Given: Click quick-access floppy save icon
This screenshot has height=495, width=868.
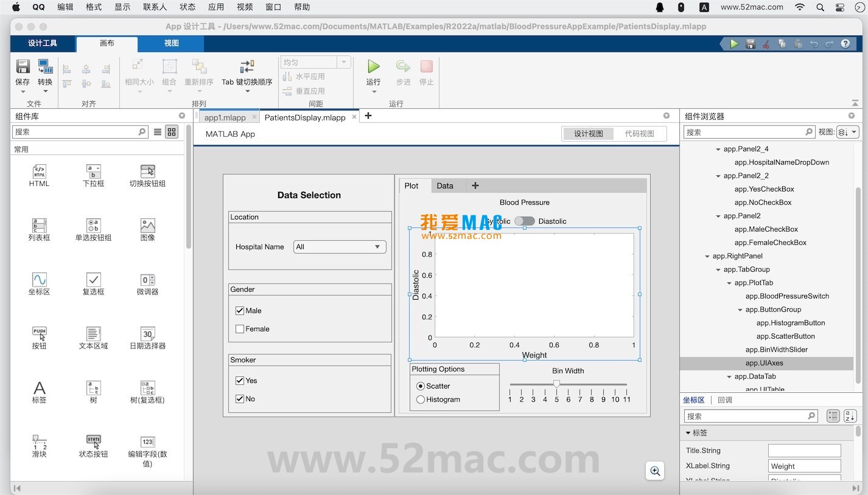Looking at the screenshot, I should 751,44.
